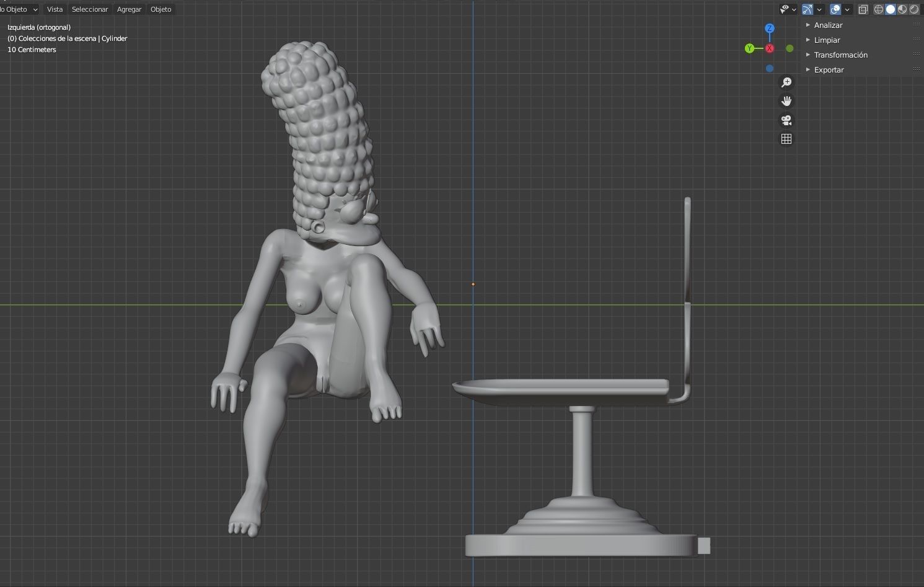Click the orange object origin dot
Screen dimensions: 924x587
point(473,285)
